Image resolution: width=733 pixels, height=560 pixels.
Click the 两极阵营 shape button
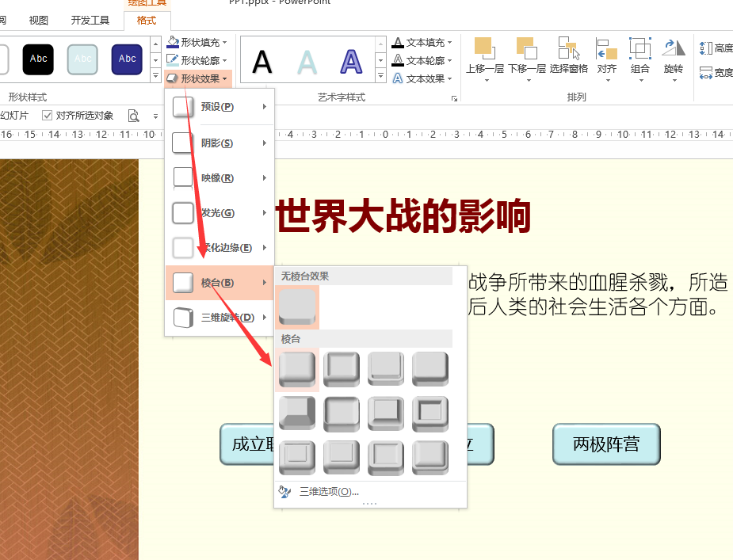(606, 444)
